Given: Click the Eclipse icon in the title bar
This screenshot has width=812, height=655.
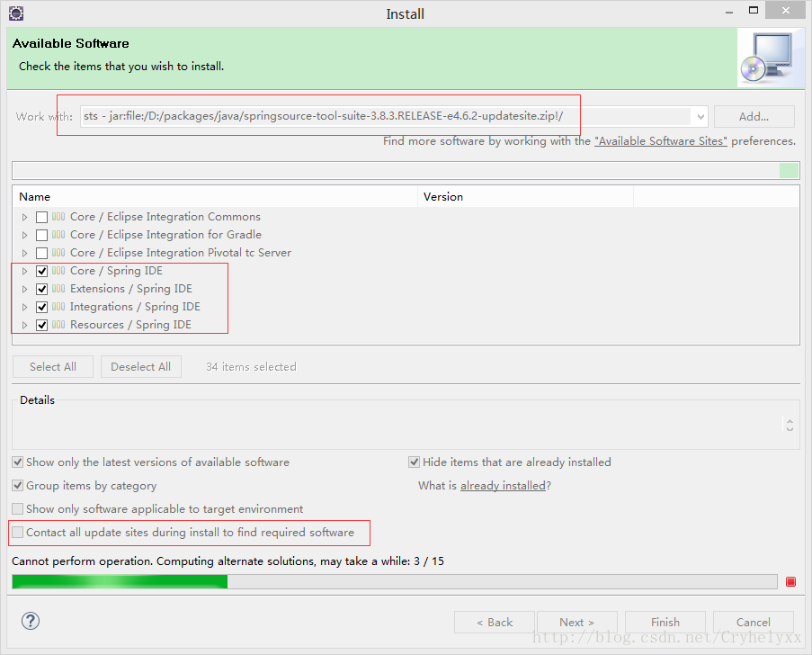Looking at the screenshot, I should coord(16,13).
